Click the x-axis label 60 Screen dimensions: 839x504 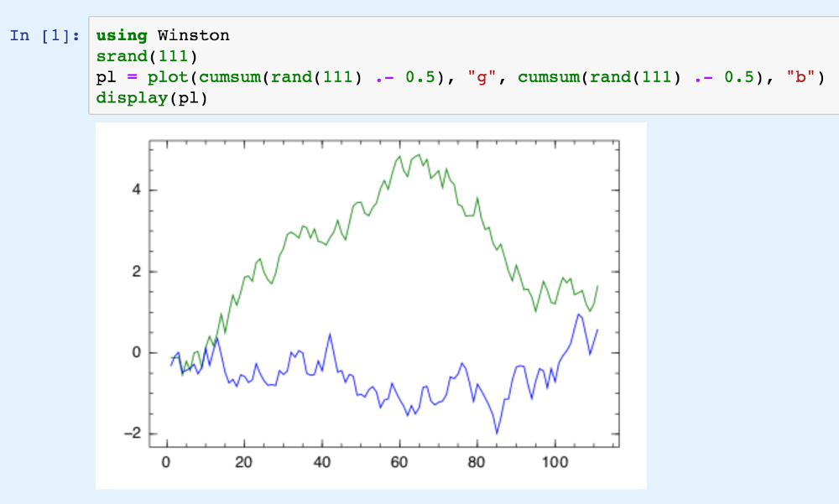(399, 462)
